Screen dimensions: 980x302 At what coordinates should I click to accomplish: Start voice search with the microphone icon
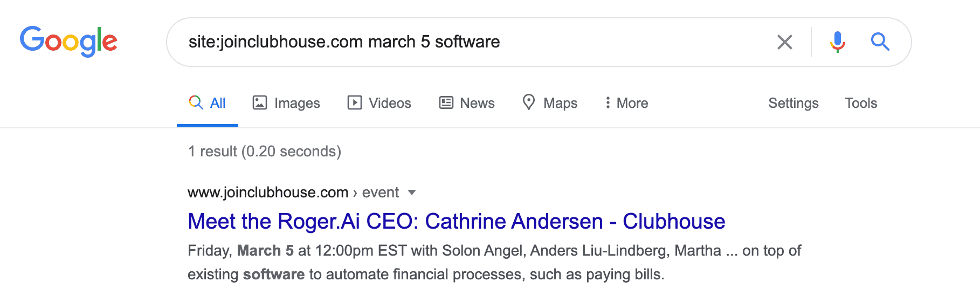837,42
